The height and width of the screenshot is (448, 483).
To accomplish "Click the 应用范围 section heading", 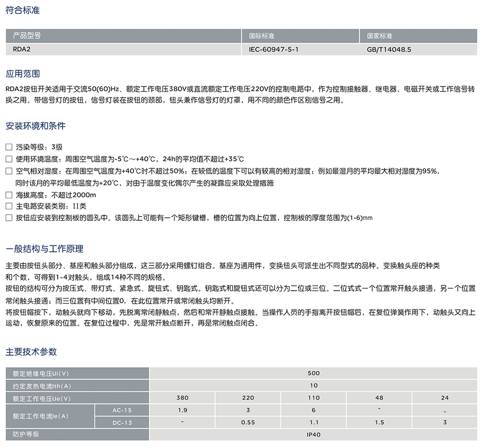I will [x=23, y=74].
